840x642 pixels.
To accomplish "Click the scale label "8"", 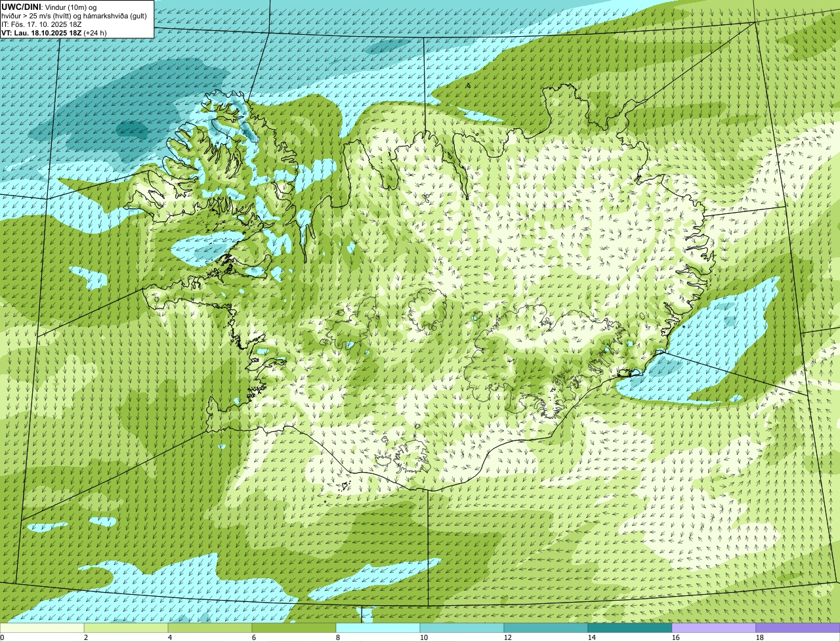I will 338,637.
